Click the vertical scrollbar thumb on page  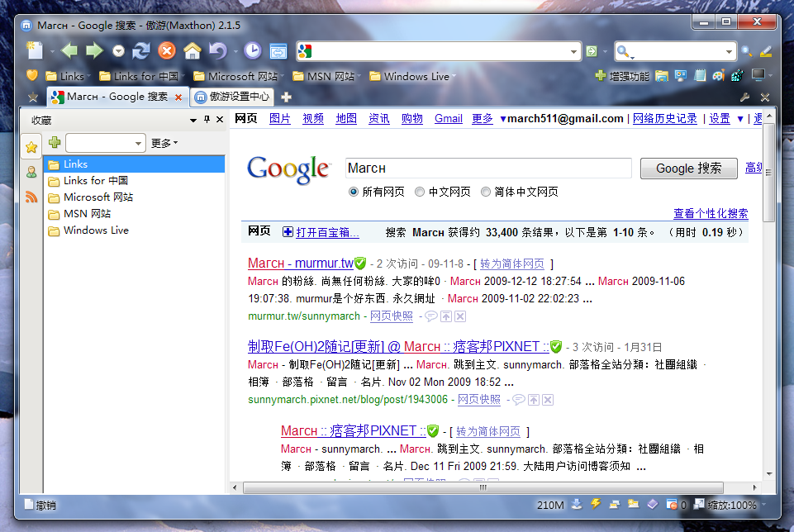(768, 172)
